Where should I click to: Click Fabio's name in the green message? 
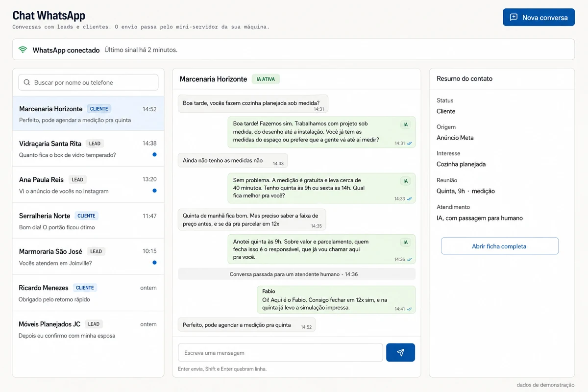pos(269,291)
